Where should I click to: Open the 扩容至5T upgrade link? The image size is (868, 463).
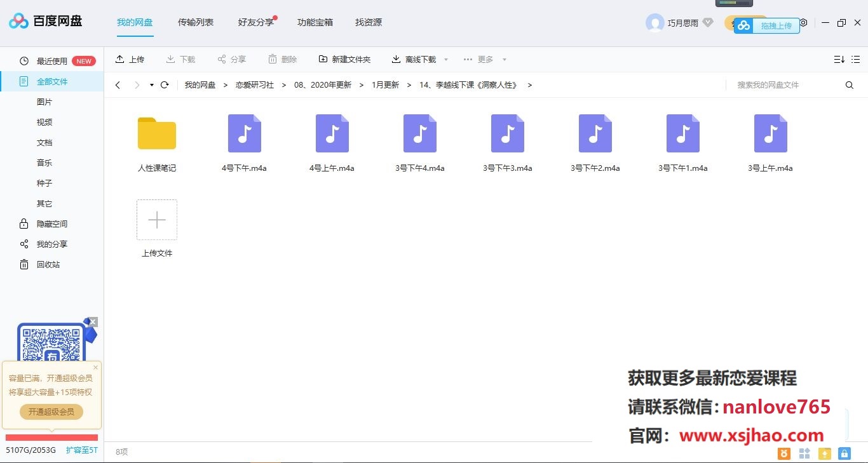82,450
